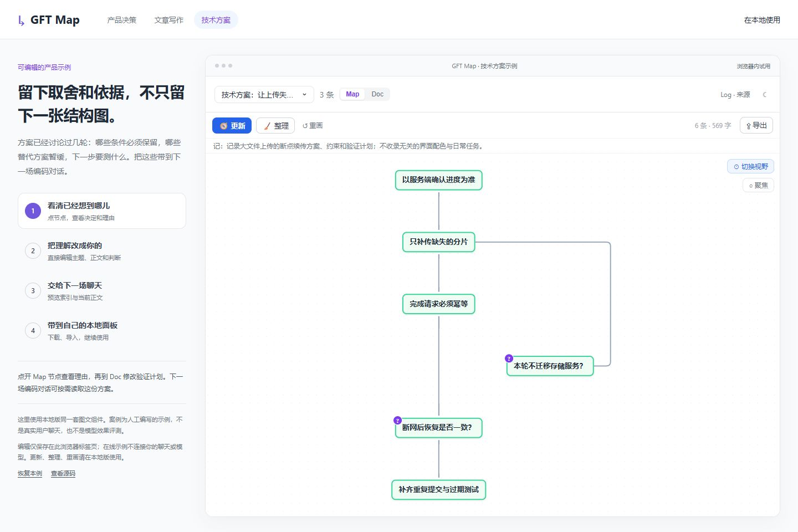Select node 补齐重复提交与过期测试
This screenshot has height=532, width=798.
tap(439, 490)
